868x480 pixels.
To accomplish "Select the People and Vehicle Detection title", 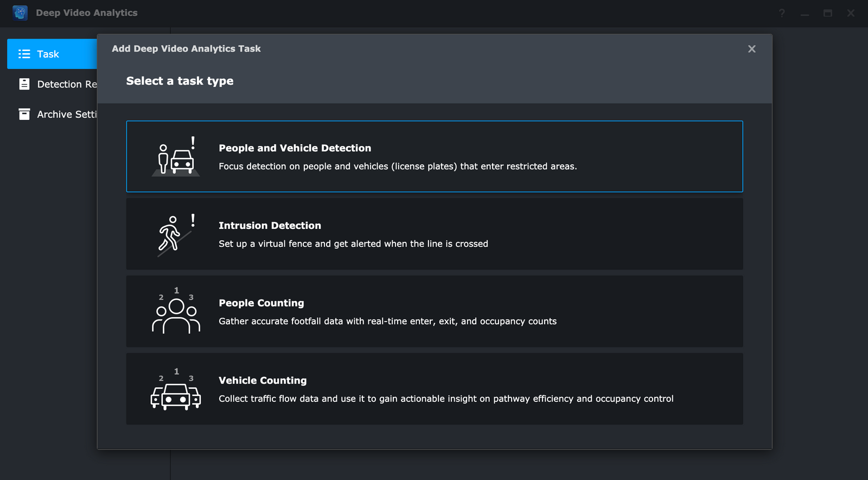I will pyautogui.click(x=295, y=148).
